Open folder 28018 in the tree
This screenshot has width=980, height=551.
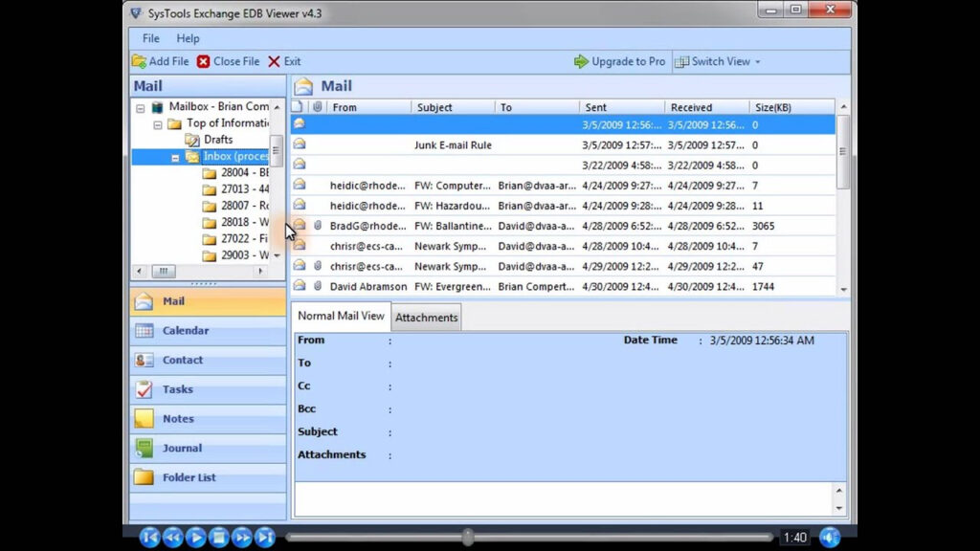[x=244, y=222]
